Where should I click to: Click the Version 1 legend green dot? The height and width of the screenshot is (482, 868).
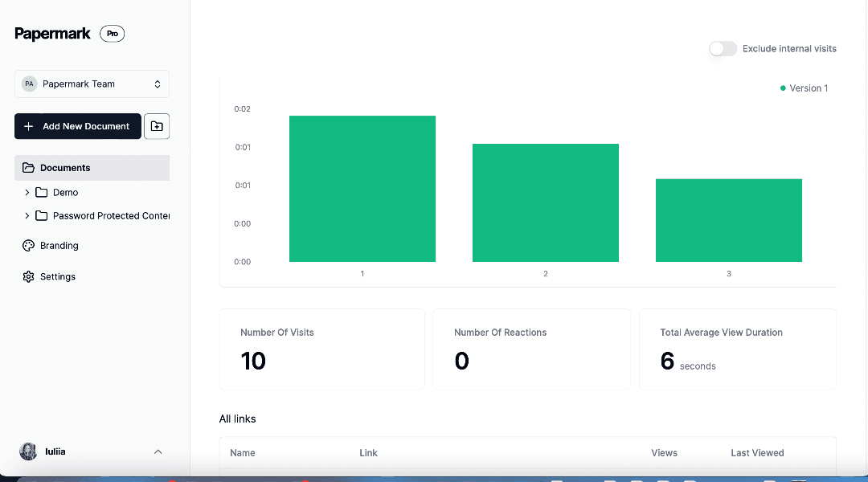pyautogui.click(x=783, y=88)
